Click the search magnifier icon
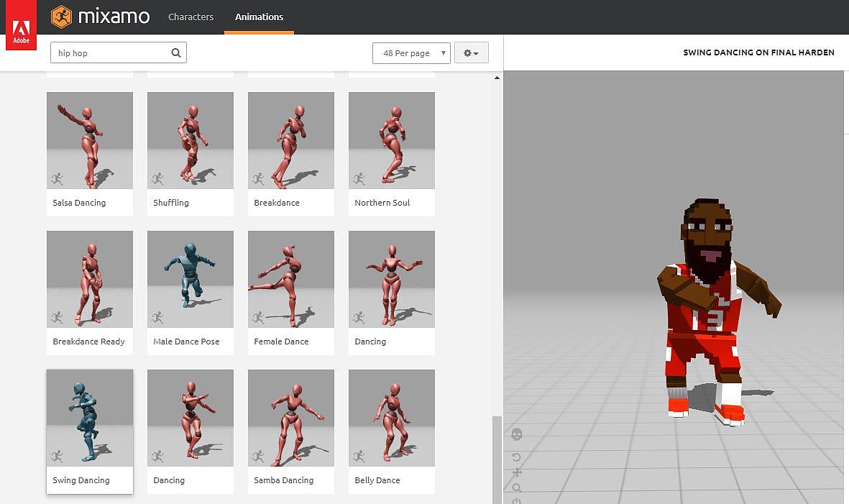The width and height of the screenshot is (849, 504). tap(176, 52)
